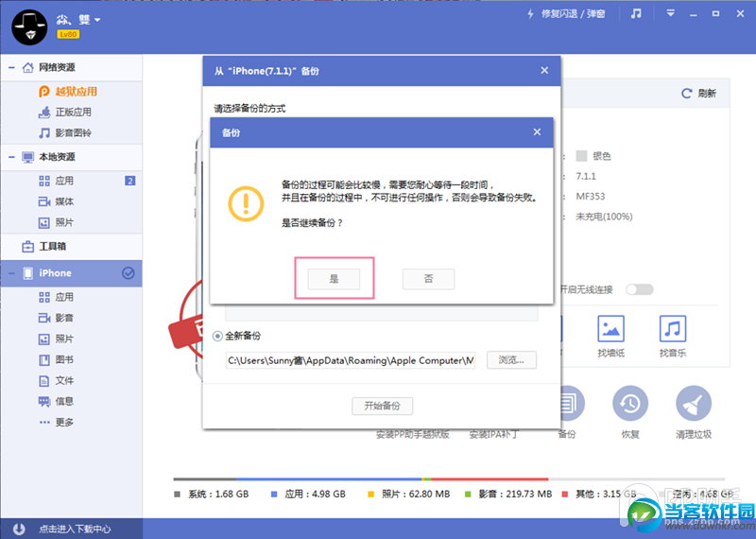The width and height of the screenshot is (756, 539).
Task: Open 工具箱 toolbox
Action: tap(52, 247)
